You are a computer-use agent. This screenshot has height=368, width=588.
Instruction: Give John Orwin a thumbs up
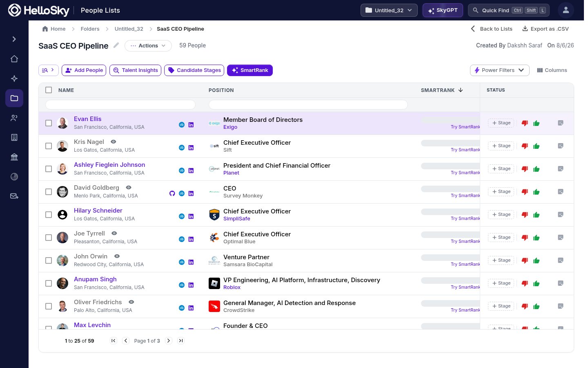coord(537,260)
